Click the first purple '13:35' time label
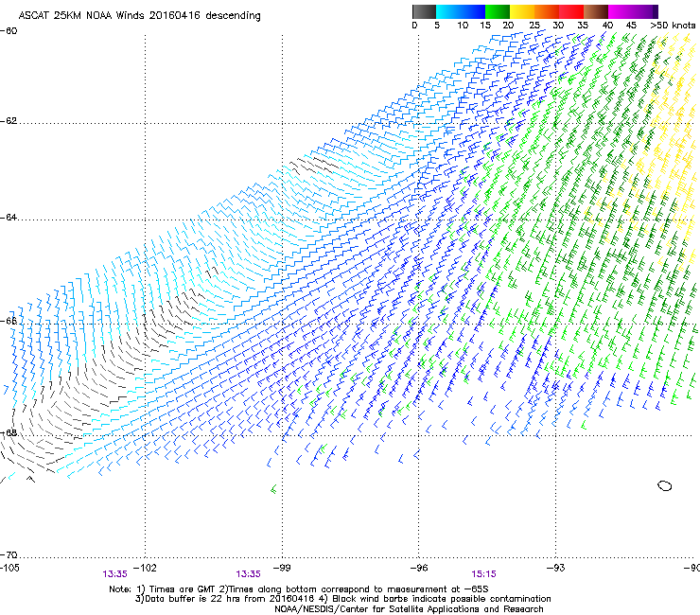Image resolution: width=700 pixels, height=615 pixels. [x=114, y=574]
